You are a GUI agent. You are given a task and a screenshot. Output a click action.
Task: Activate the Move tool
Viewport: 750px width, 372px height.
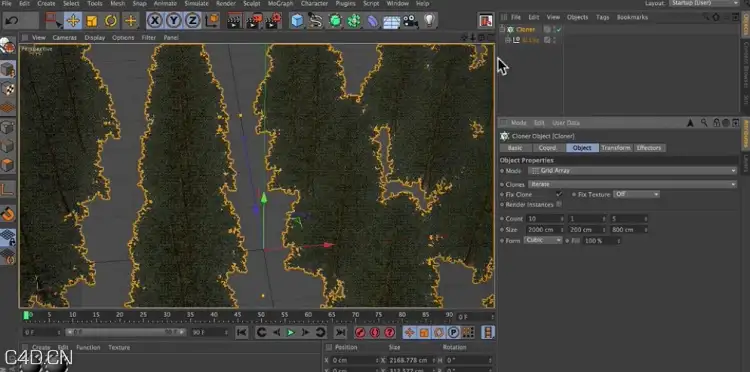pyautogui.click(x=73, y=21)
